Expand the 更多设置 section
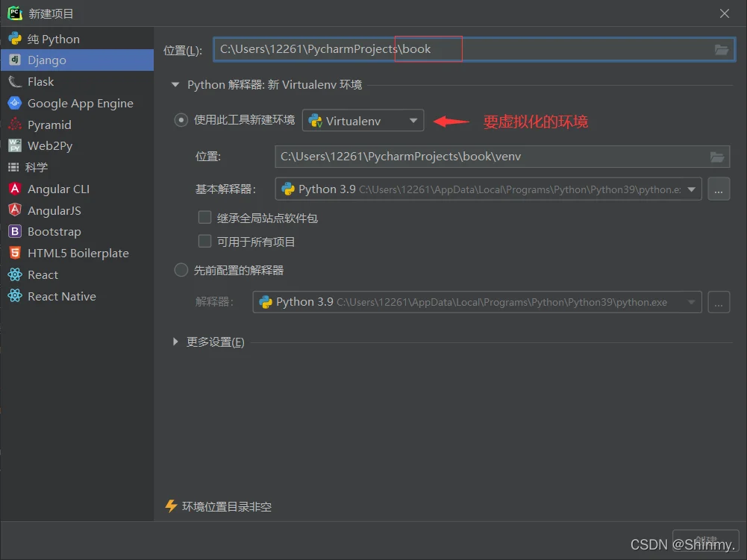The width and height of the screenshot is (747, 560). pos(175,342)
